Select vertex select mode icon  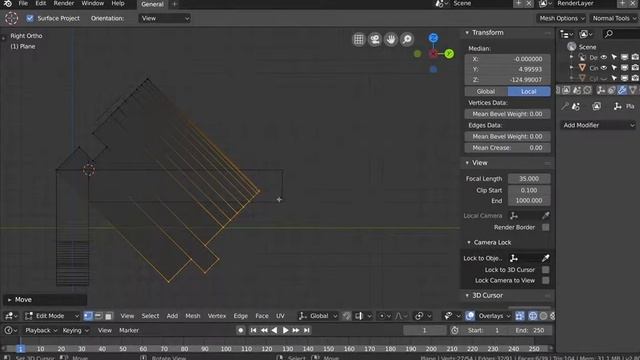(88, 316)
